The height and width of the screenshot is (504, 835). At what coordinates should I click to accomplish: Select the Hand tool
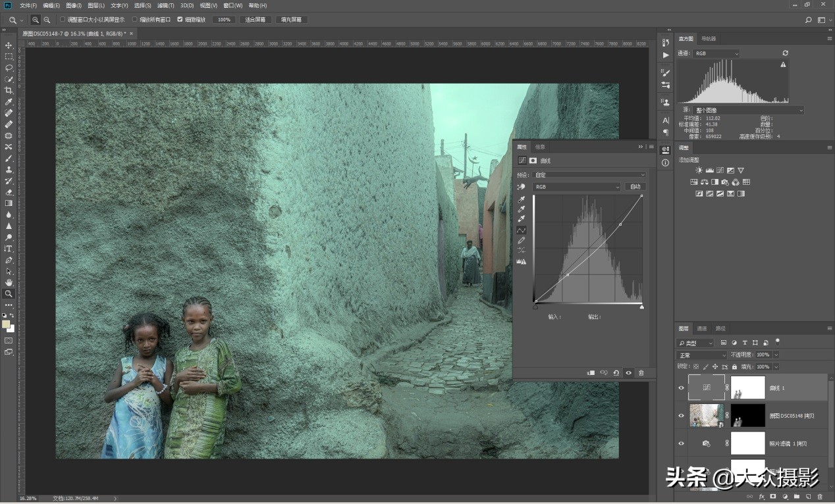click(9, 282)
